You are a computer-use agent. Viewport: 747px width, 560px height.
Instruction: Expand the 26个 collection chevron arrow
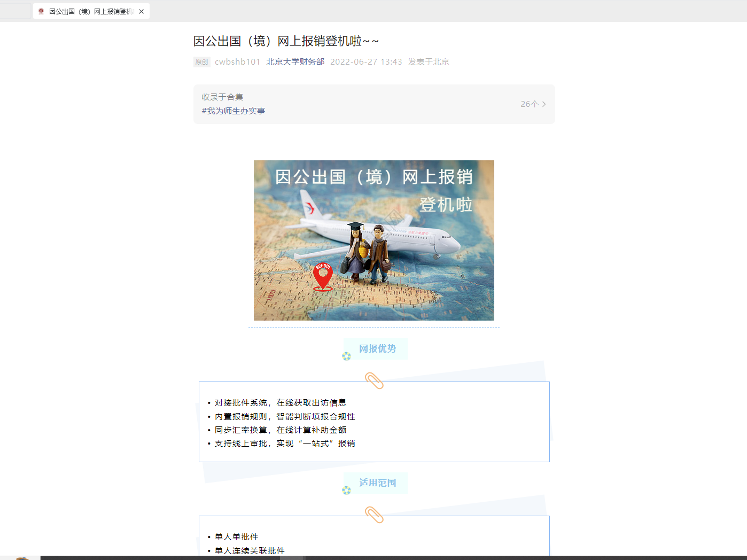tap(544, 104)
